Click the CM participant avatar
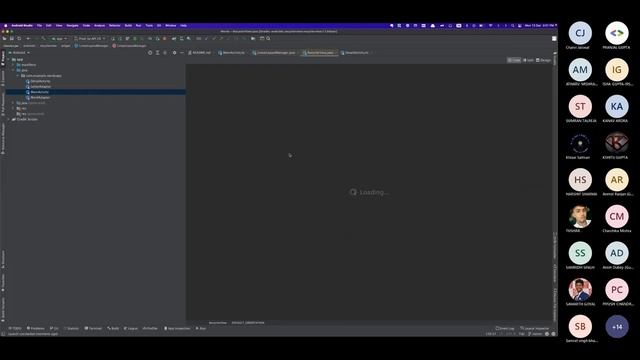 [617, 216]
